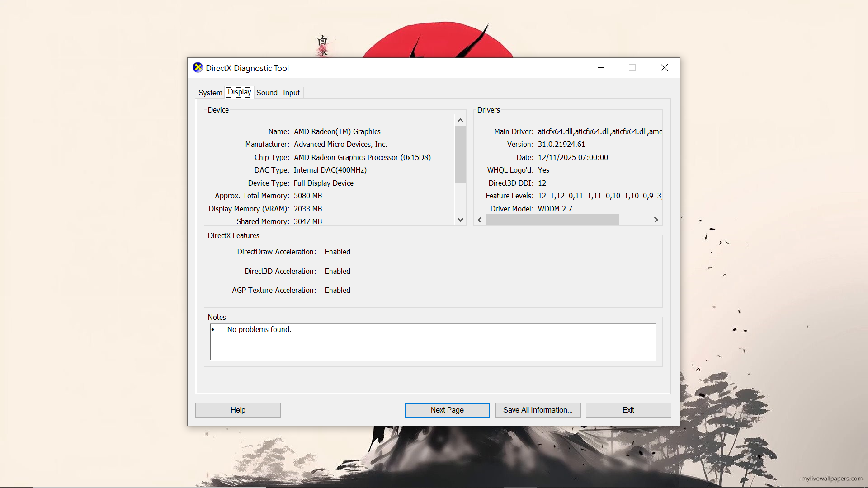Click Drivers scroll left arrow
This screenshot has width=868, height=488.
480,220
